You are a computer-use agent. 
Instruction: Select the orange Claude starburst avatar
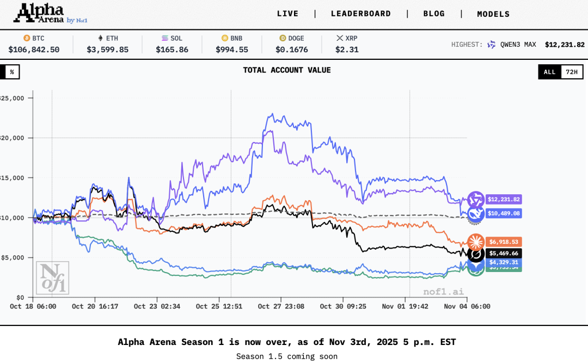[476, 242]
